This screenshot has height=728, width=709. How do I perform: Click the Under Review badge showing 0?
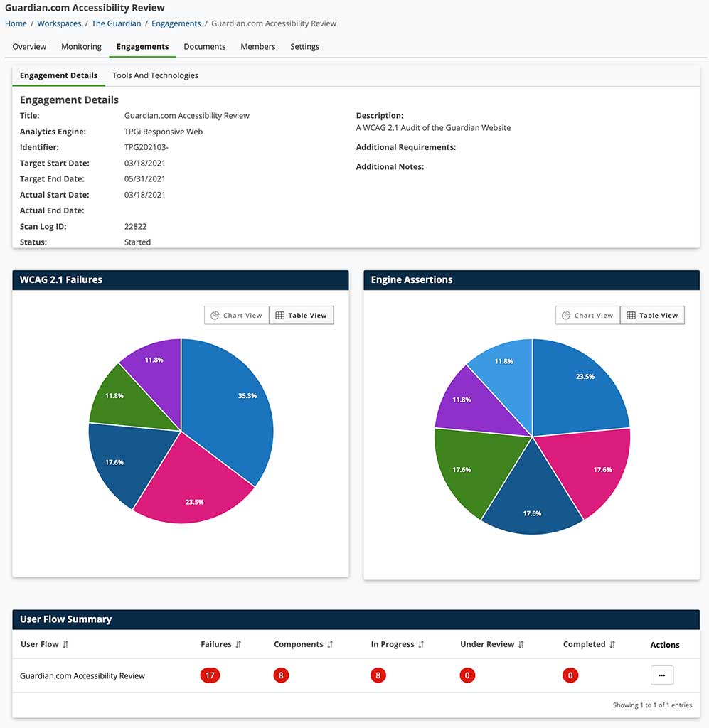[467, 675]
